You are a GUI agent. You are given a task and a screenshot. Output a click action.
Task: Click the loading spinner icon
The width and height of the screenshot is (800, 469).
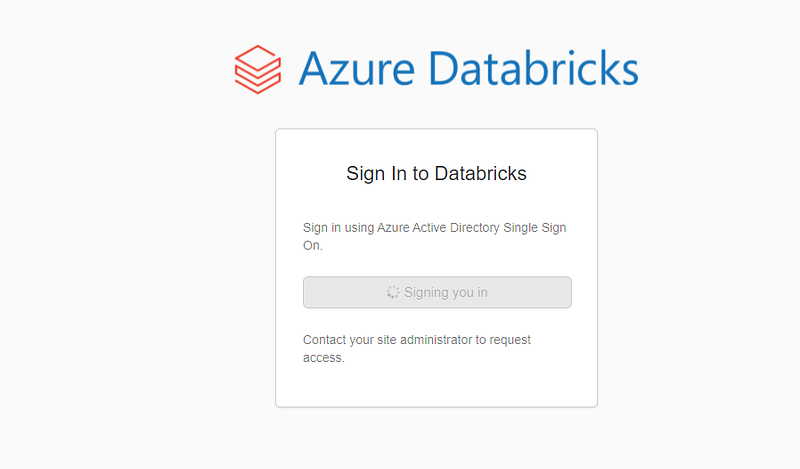393,293
